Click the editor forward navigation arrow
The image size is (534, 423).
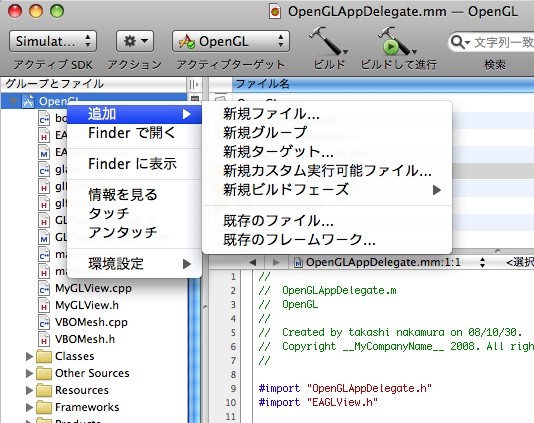pos(277,262)
